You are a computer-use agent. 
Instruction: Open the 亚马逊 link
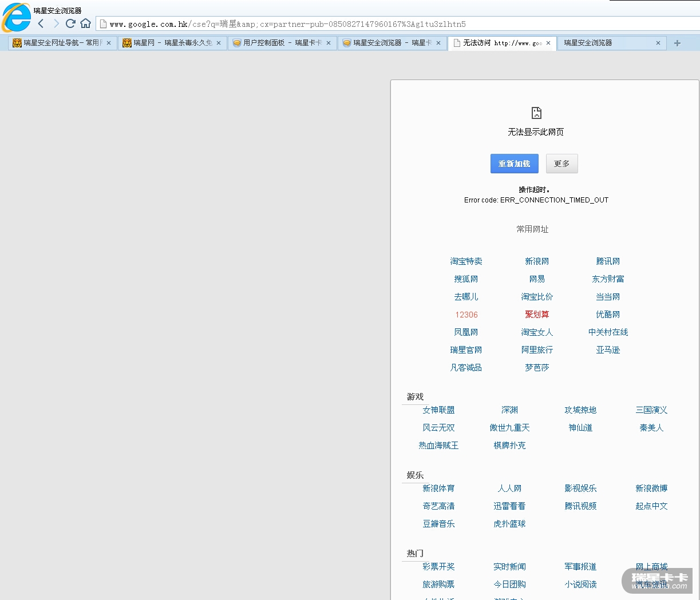tap(608, 350)
